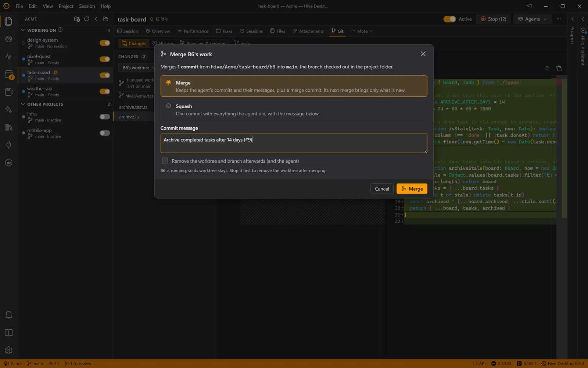Toggle the Active switch in header

coord(449,19)
